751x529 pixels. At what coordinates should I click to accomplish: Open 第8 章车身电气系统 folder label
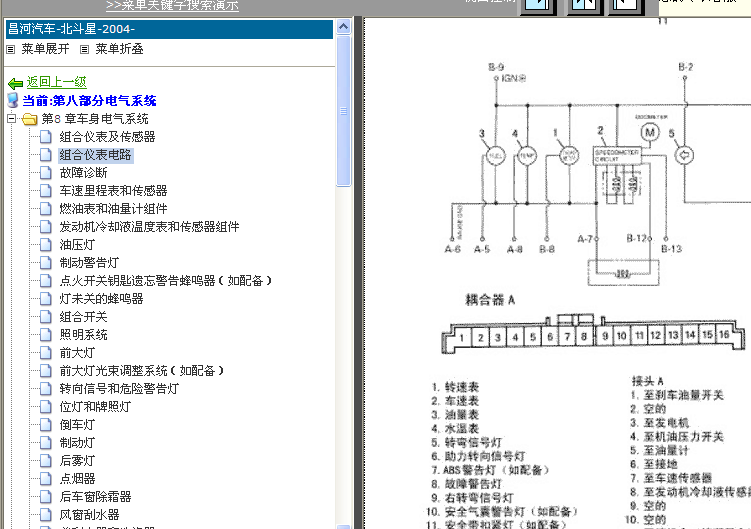pos(95,119)
